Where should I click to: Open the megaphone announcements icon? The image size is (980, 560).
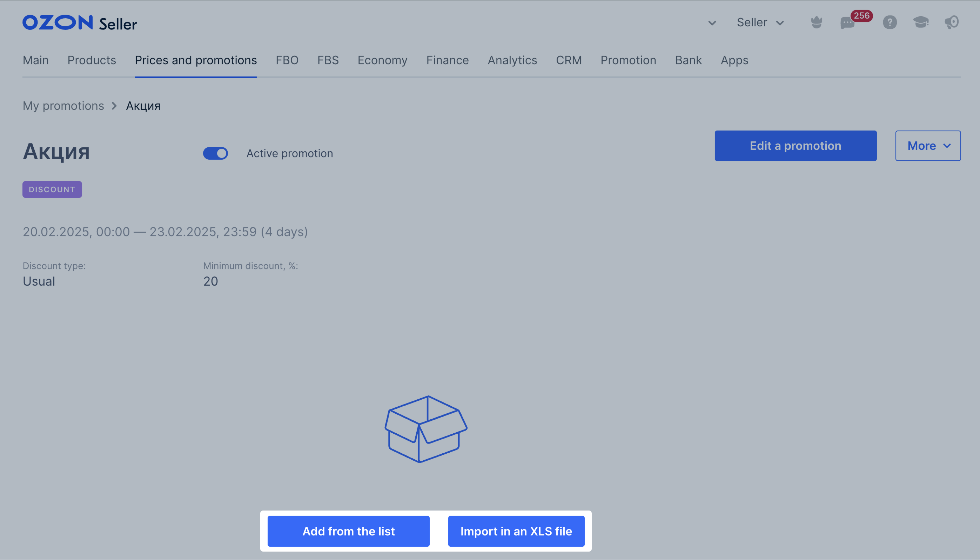click(952, 22)
